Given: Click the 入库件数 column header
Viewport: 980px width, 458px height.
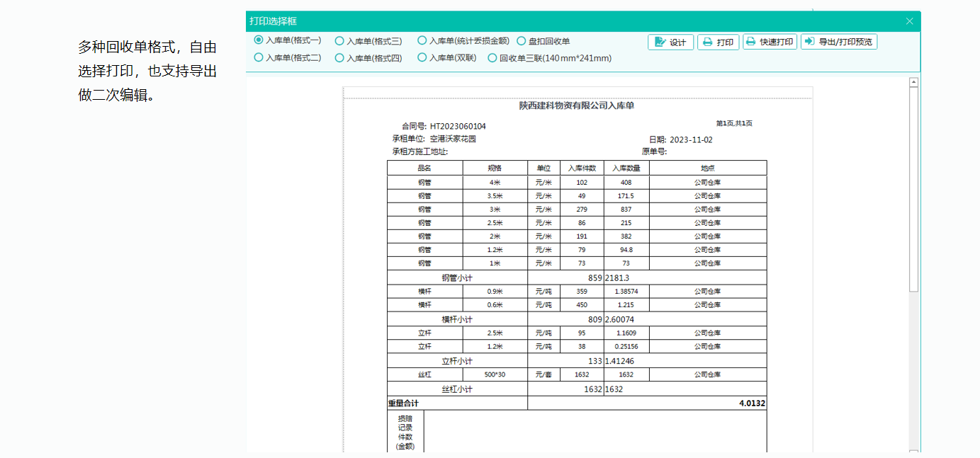Looking at the screenshot, I should [582, 168].
